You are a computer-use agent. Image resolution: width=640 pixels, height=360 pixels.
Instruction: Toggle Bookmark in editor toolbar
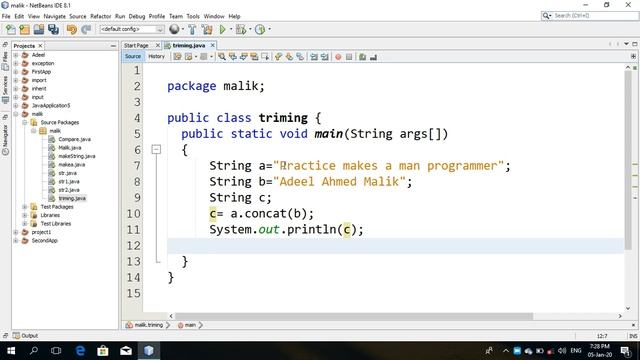(300, 57)
